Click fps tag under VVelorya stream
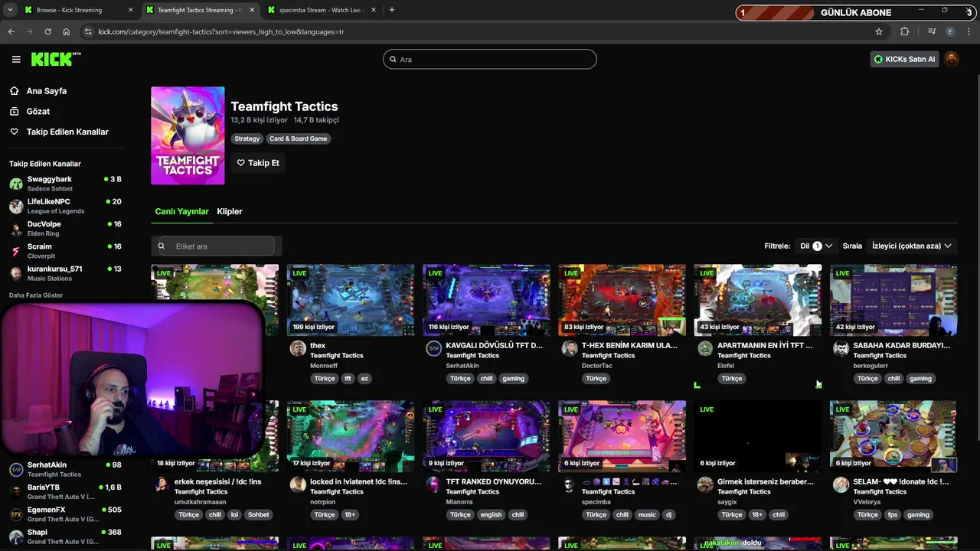Screen dimensions: 980x551 [x=892, y=514]
